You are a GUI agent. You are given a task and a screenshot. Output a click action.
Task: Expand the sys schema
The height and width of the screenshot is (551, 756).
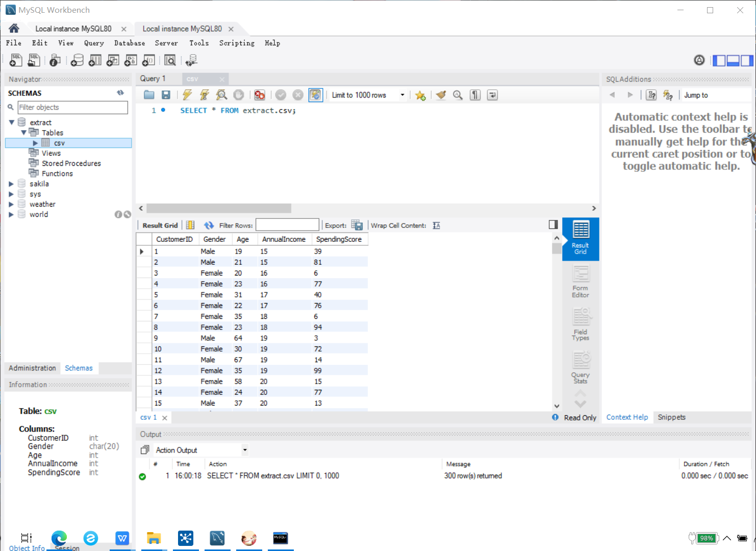[11, 194]
